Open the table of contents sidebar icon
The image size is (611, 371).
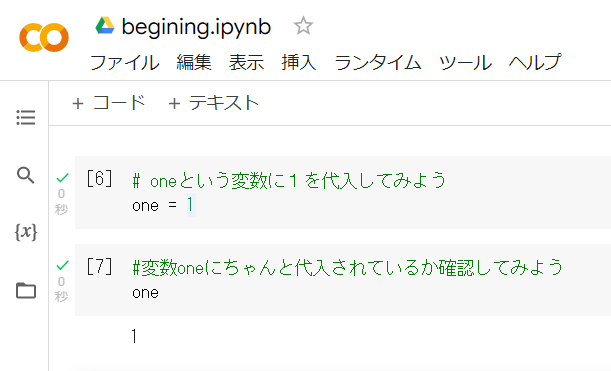pos(26,117)
